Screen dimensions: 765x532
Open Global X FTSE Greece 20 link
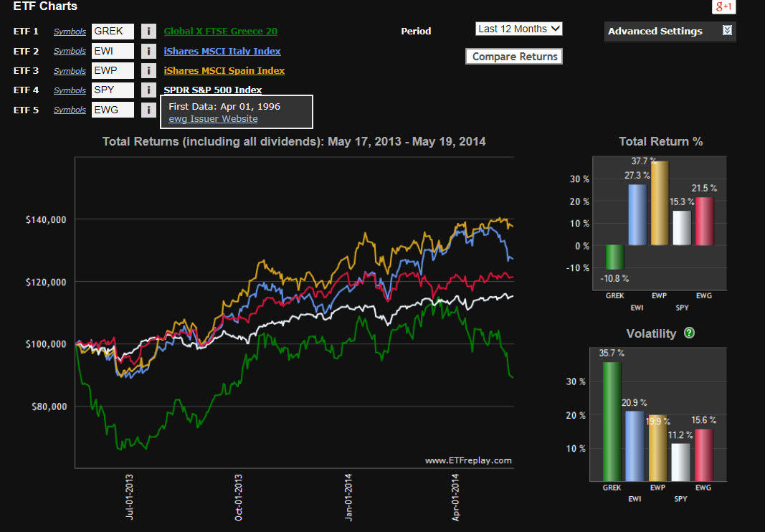click(220, 32)
